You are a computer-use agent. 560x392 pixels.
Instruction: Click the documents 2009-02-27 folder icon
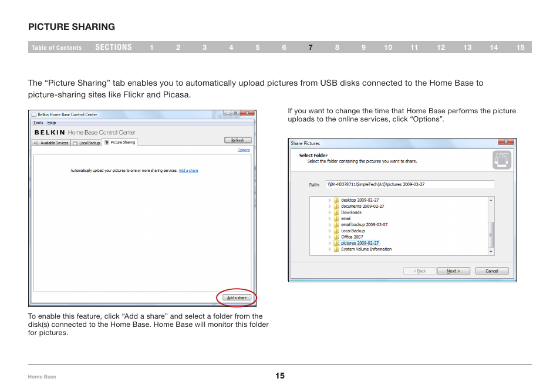pos(336,207)
